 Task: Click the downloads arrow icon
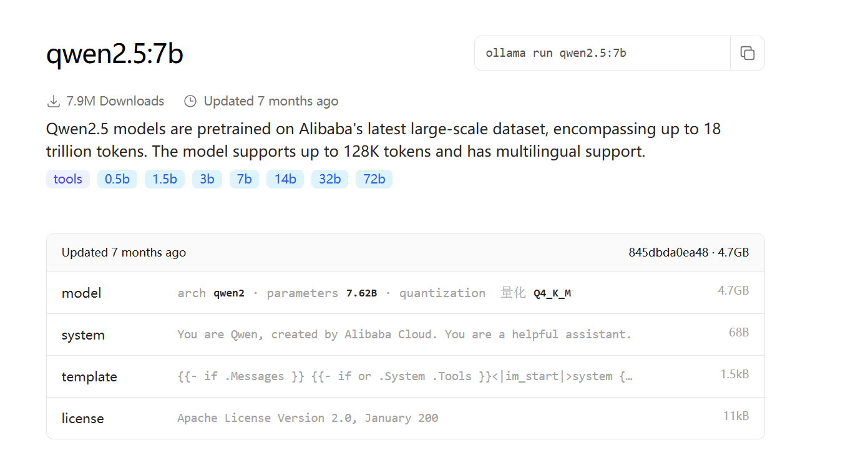pos(54,101)
